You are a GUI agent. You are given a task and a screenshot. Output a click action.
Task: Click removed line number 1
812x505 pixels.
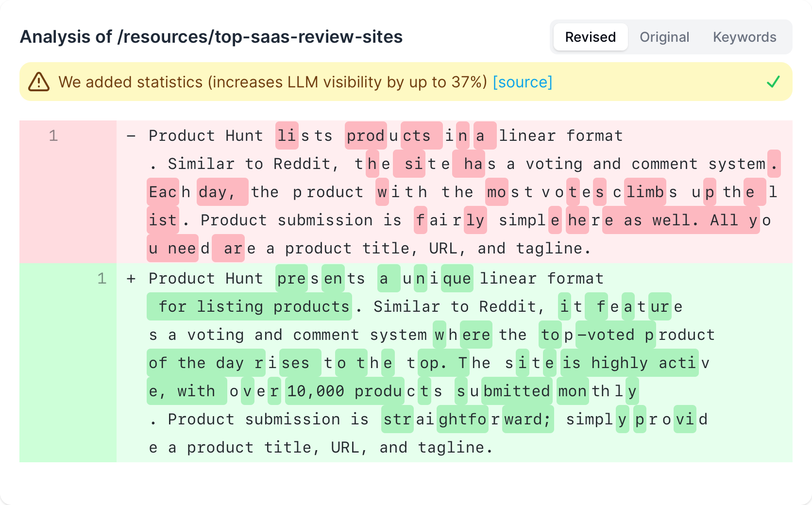[53, 136]
